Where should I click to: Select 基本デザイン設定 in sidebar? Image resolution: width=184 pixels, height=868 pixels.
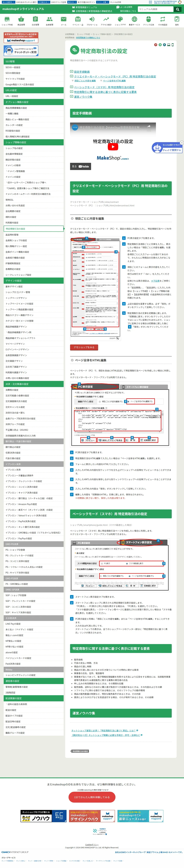pyautogui.click(x=33, y=286)
